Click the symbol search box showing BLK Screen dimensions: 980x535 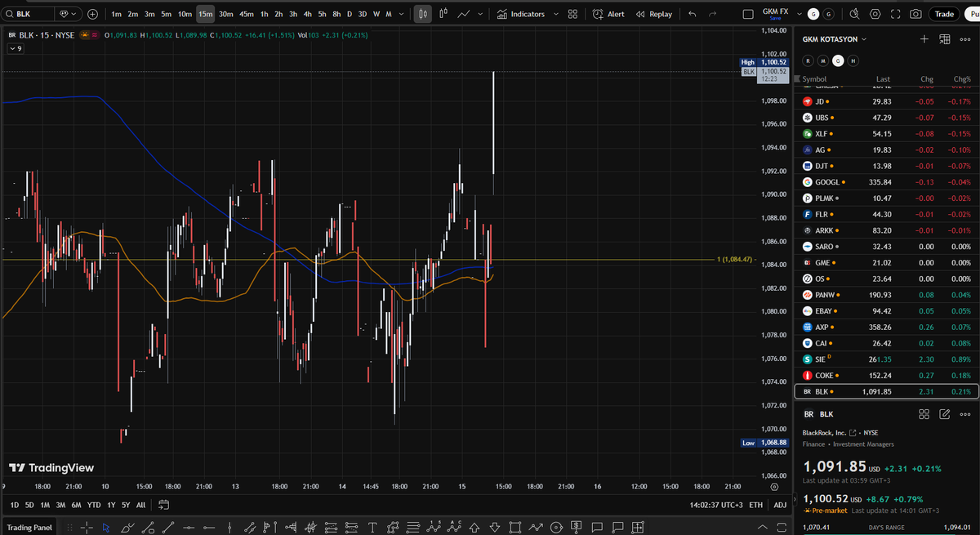[29, 14]
